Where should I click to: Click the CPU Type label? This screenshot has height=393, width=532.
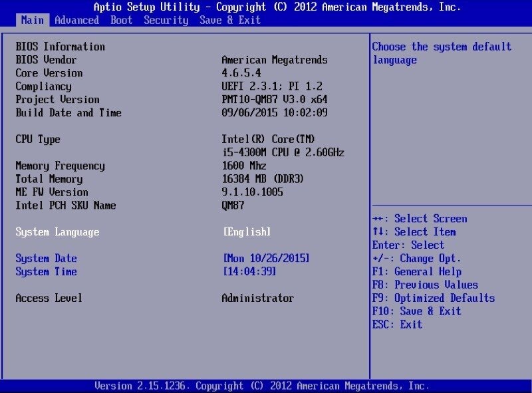38,140
